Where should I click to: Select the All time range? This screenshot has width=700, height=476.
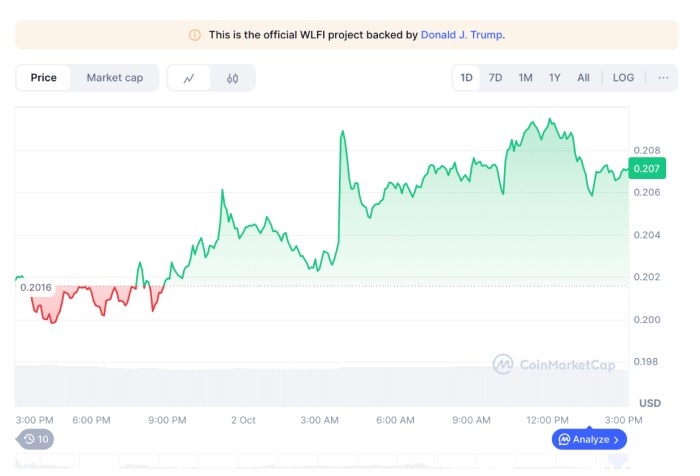coord(584,77)
